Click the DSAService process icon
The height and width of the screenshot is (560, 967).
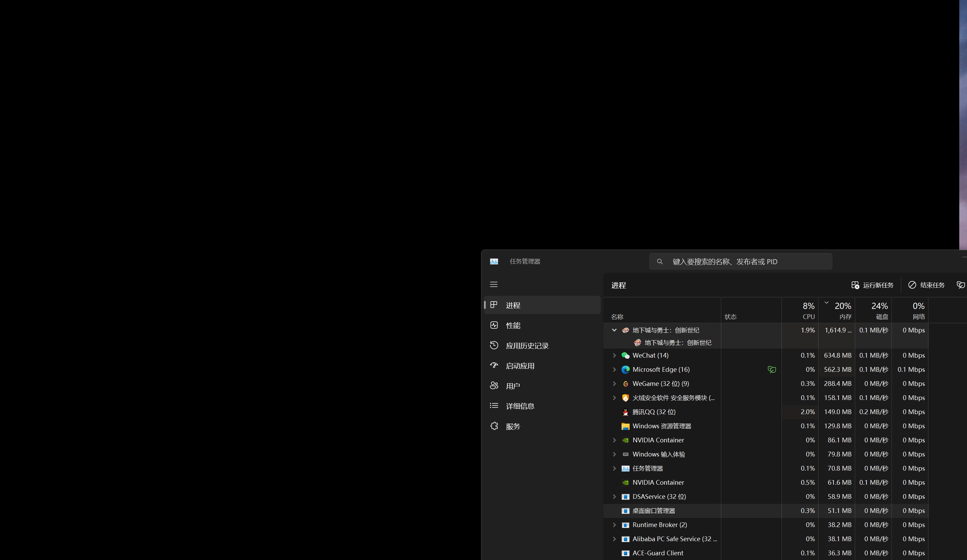[625, 497]
